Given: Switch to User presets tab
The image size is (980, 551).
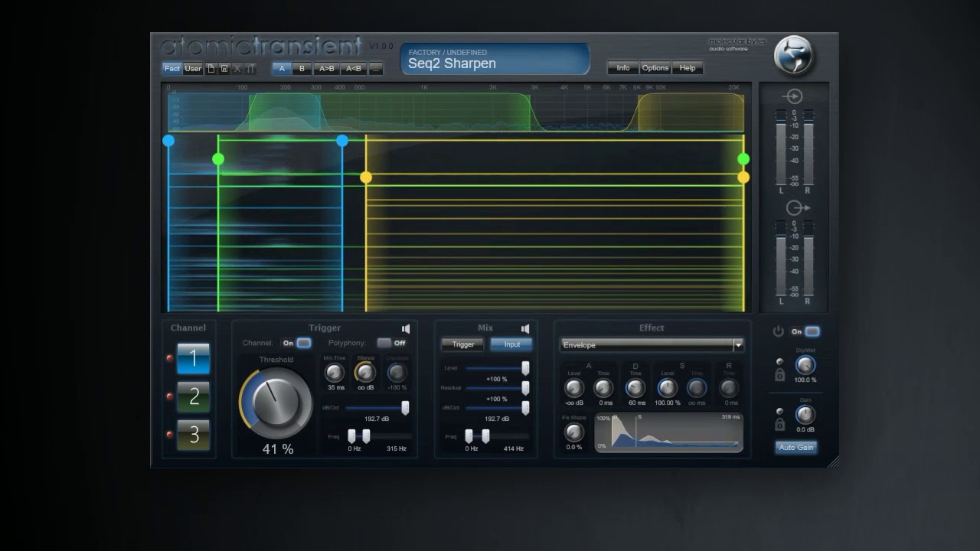Looking at the screenshot, I should (x=193, y=69).
